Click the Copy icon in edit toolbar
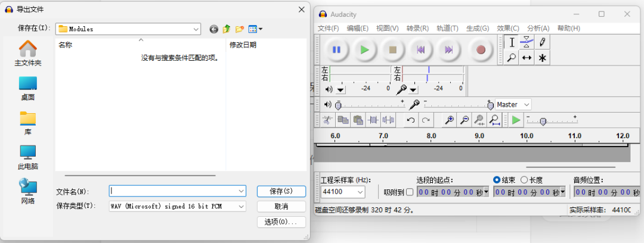The width and height of the screenshot is (644, 243). pos(343,120)
